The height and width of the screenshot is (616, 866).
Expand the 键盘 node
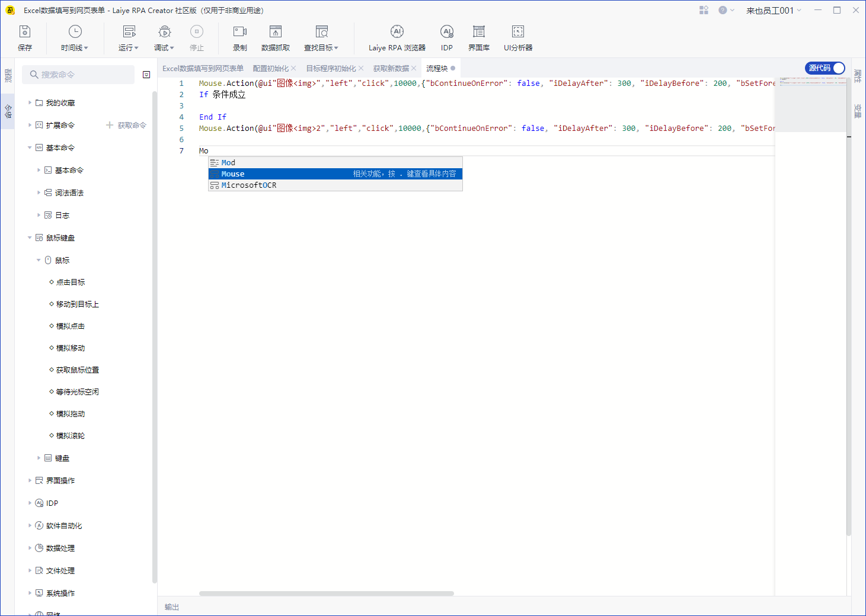point(39,458)
